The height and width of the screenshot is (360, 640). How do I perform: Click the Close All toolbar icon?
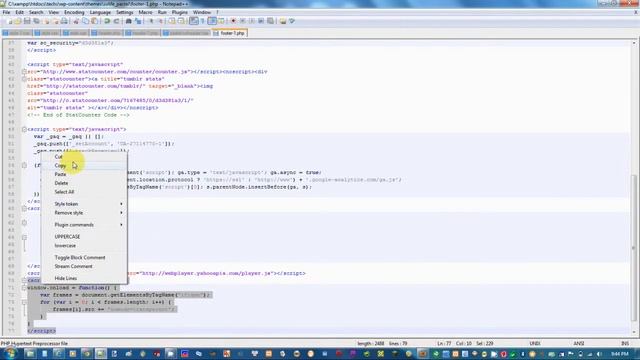click(55, 21)
